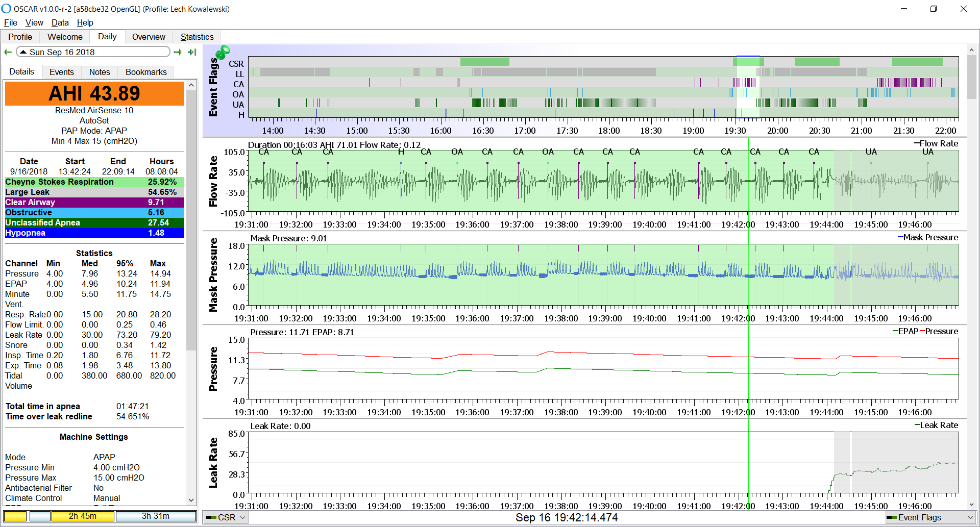Click the Clear Airway row
This screenshot has height=527, width=980.
point(94,202)
